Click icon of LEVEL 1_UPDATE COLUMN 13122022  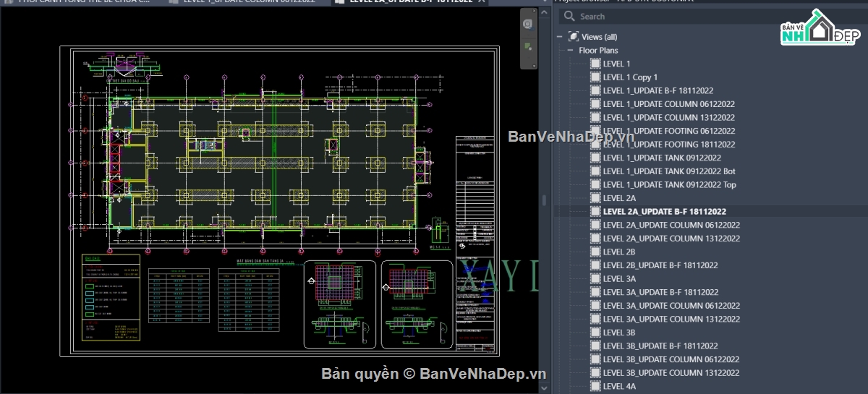click(x=595, y=117)
